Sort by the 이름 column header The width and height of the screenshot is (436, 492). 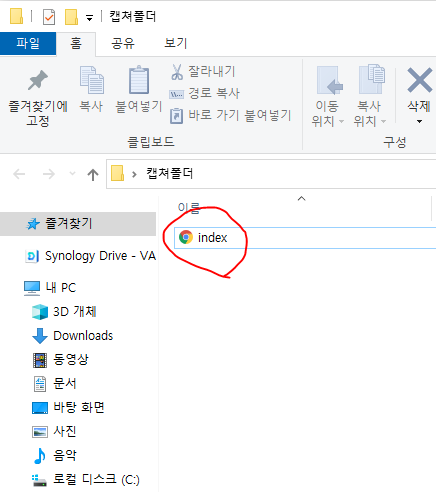pyautogui.click(x=189, y=207)
